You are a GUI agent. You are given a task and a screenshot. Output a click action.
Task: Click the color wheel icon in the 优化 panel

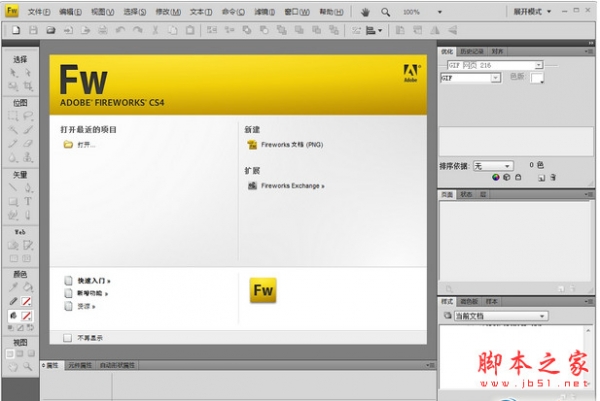click(x=496, y=177)
